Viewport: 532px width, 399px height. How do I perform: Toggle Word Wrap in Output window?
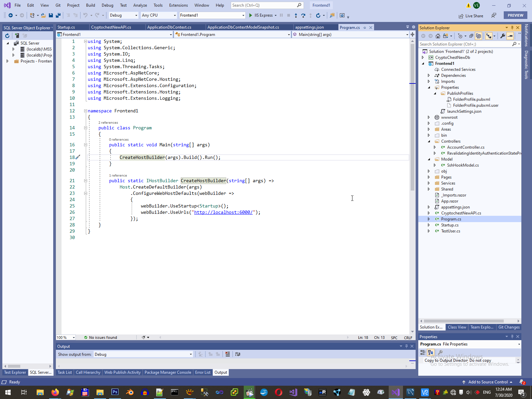(x=238, y=354)
